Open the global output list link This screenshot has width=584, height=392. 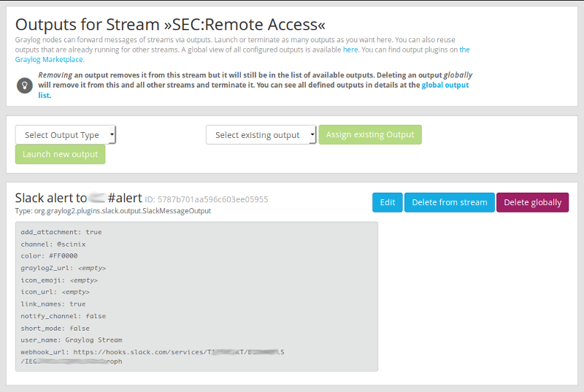point(445,85)
